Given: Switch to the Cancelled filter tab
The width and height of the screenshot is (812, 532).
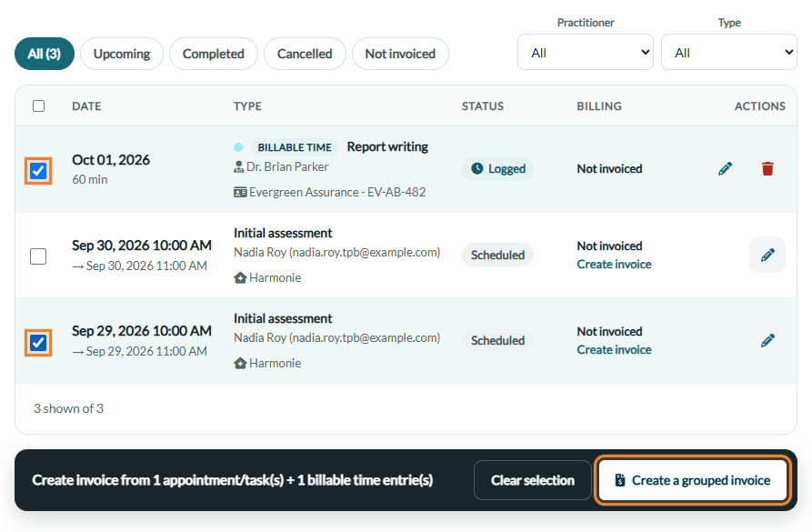Looking at the screenshot, I should [305, 54].
